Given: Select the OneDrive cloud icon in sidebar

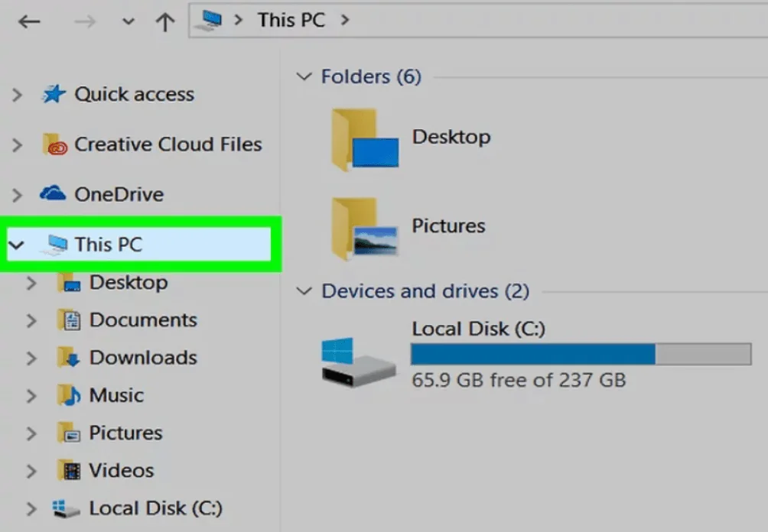Looking at the screenshot, I should point(51,194).
